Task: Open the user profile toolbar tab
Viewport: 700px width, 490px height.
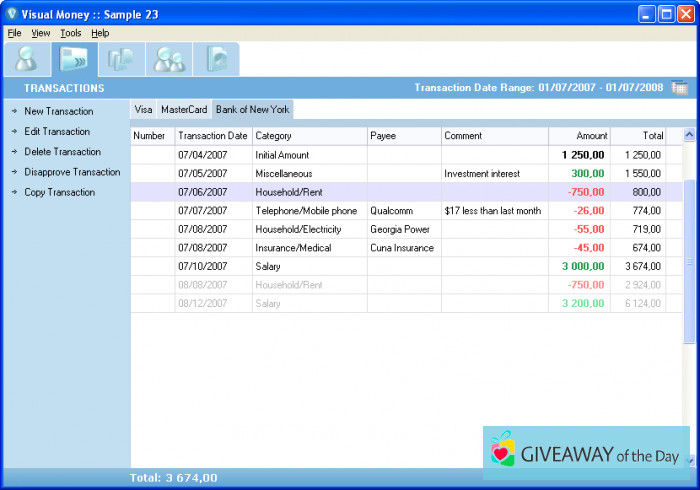Action: [26, 59]
